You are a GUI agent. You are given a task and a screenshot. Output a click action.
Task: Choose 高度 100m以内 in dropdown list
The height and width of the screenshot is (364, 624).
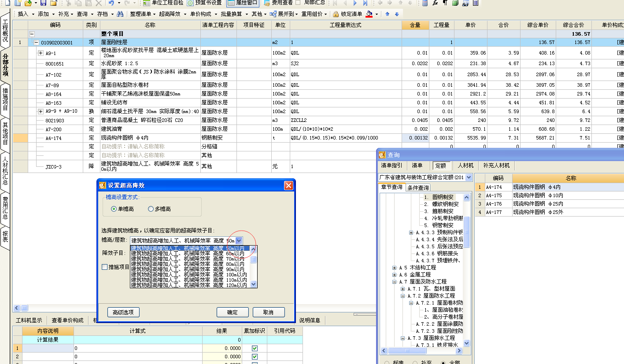pyautogui.click(x=189, y=275)
